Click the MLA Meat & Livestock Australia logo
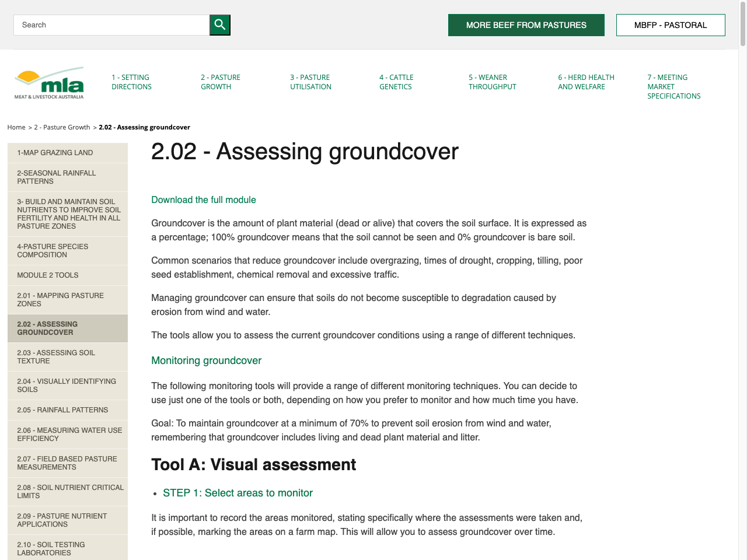Image resolution: width=747 pixels, height=560 pixels. 48,83
